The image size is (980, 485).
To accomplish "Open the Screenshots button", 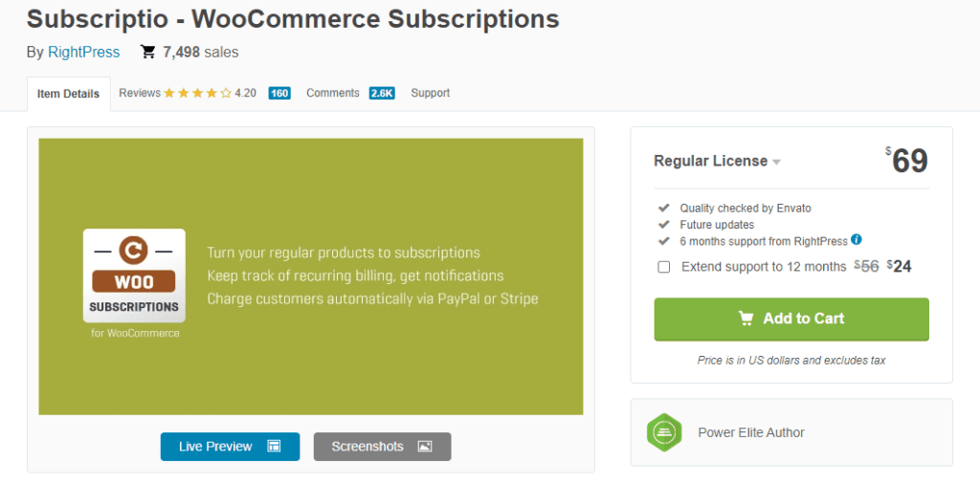I will tap(382, 447).
